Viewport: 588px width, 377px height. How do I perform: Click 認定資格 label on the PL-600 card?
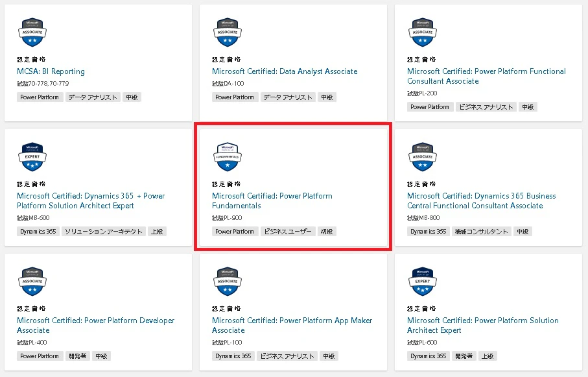pos(421,309)
